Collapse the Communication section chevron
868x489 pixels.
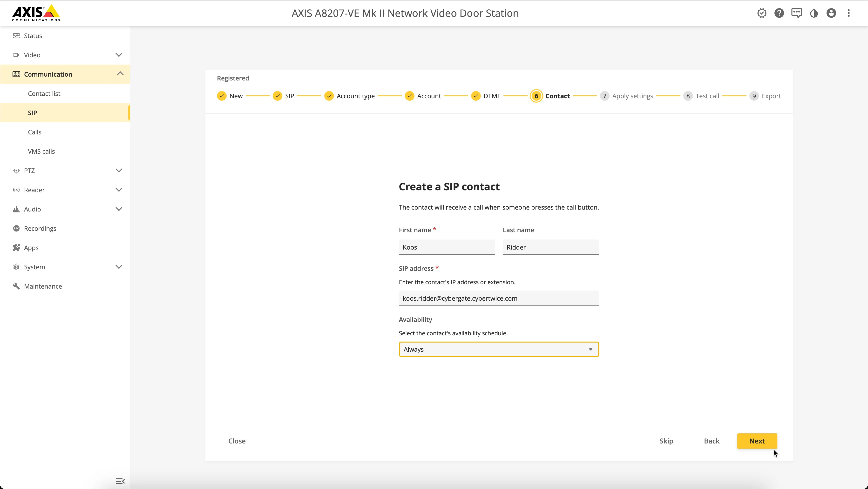click(x=120, y=74)
